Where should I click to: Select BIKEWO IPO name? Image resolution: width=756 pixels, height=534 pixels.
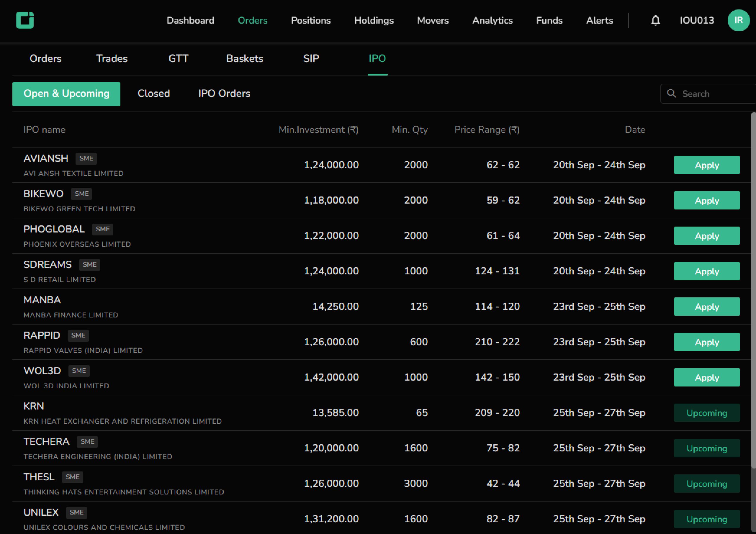pyautogui.click(x=43, y=194)
